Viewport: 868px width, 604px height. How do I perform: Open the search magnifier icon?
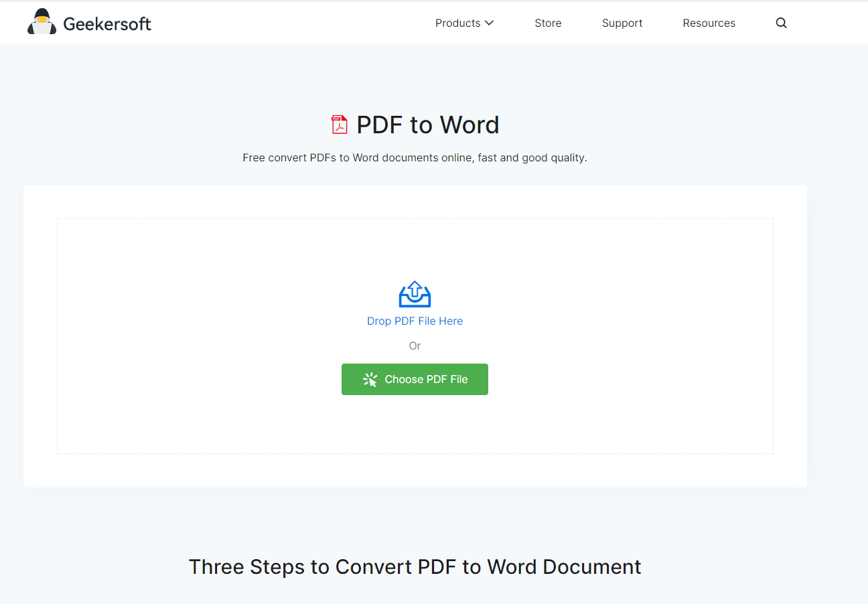click(x=781, y=22)
